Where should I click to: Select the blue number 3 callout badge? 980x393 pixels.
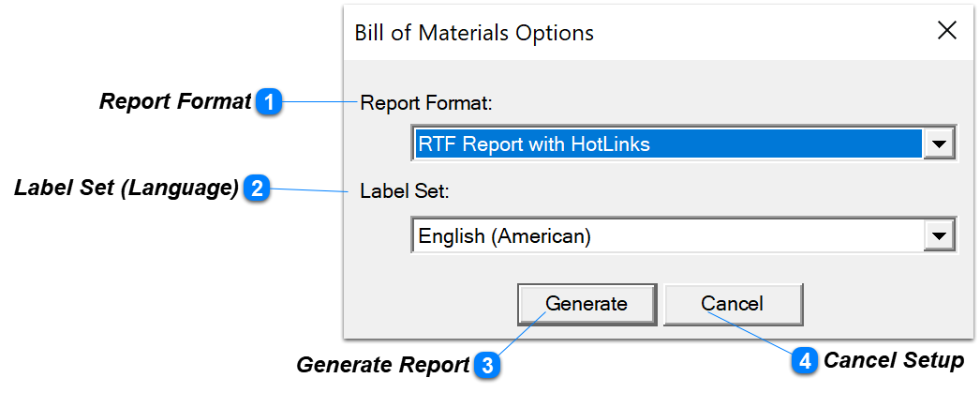[x=487, y=365]
